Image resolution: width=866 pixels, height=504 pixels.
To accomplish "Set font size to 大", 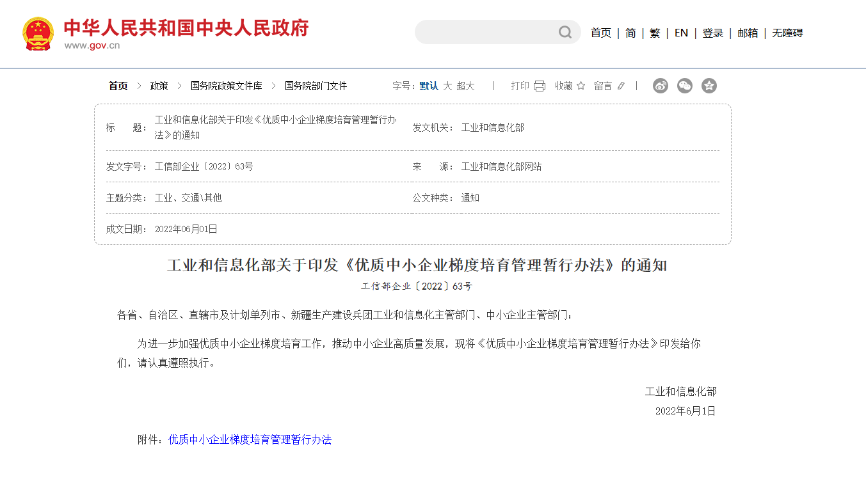I will [447, 86].
